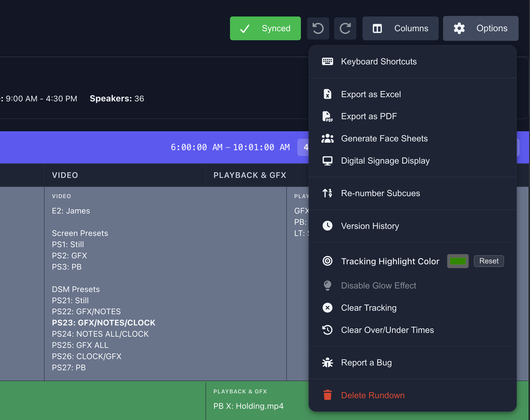Click the circled X Clear Tracking icon
The width and height of the screenshot is (530, 420).
click(327, 308)
